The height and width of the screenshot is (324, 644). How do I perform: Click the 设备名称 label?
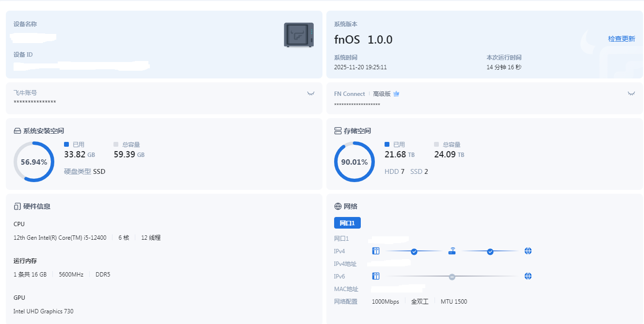[25, 24]
